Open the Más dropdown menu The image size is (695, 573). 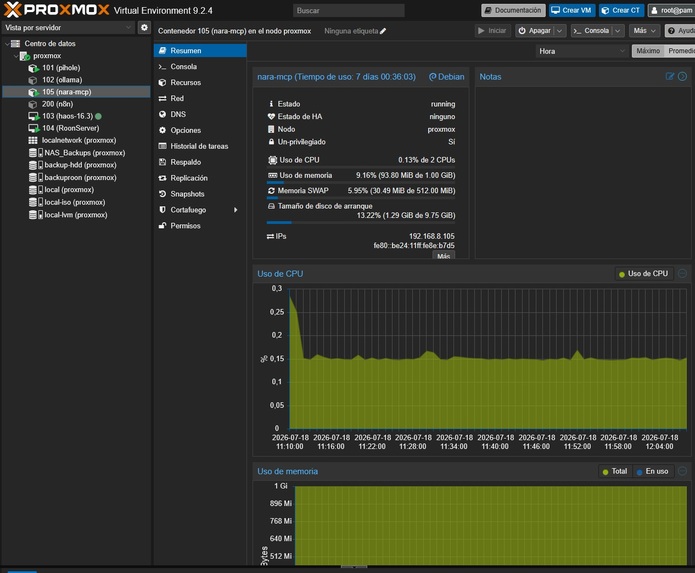[x=644, y=31]
